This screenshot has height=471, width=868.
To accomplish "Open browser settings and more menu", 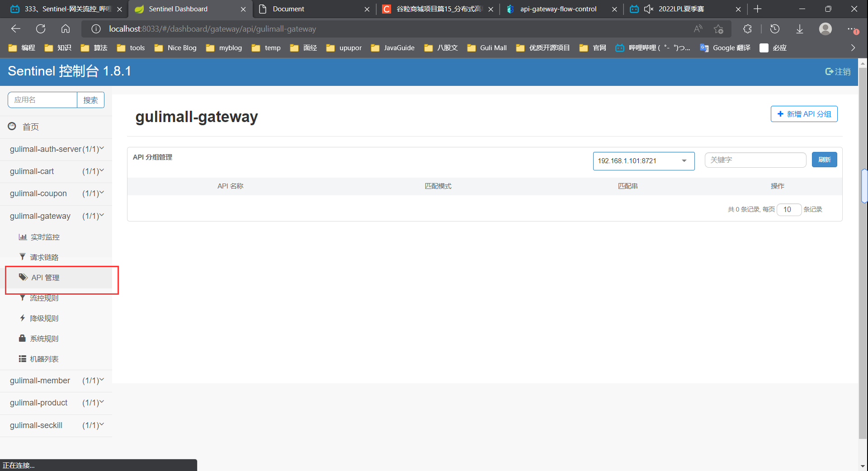I will [853, 29].
